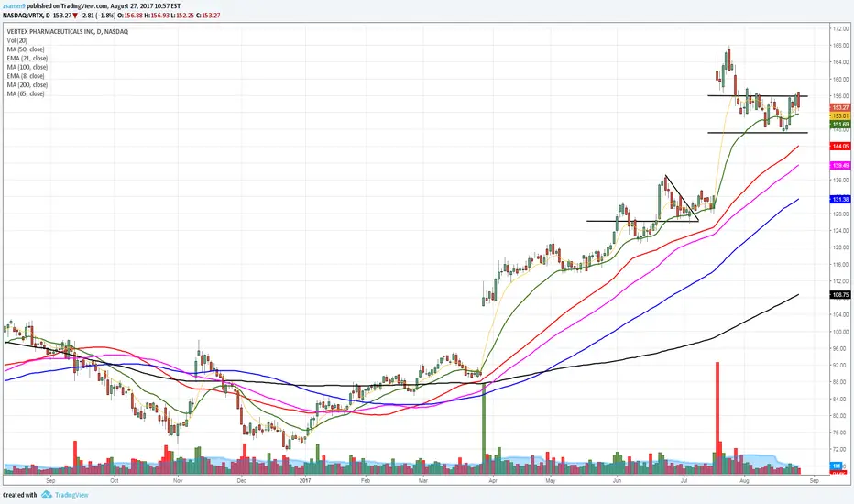Click the blue 131.38 MA price label
This screenshot has width=854, height=504.
(x=840, y=200)
